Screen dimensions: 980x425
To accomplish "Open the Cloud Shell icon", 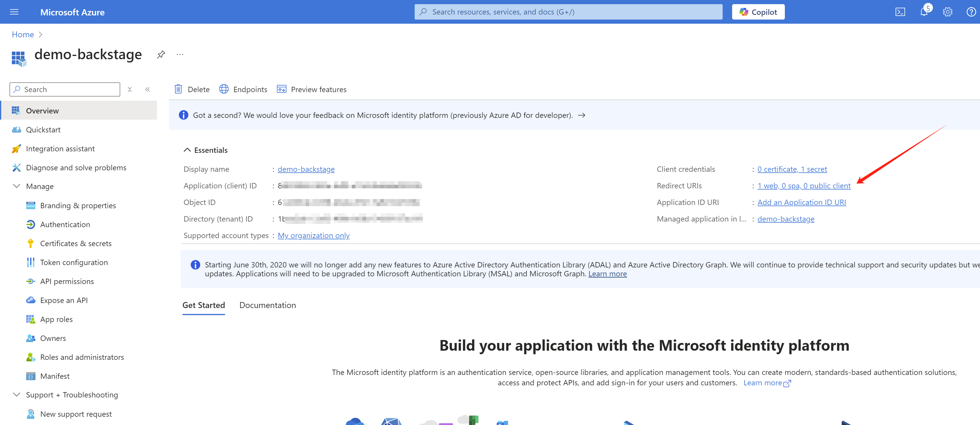I will tap(900, 12).
